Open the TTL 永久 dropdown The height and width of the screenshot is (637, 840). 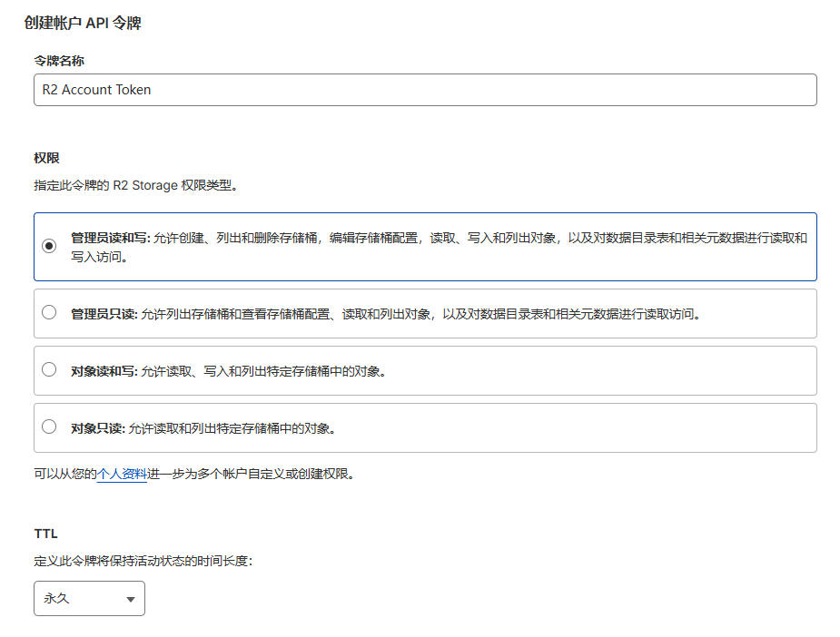click(x=90, y=599)
